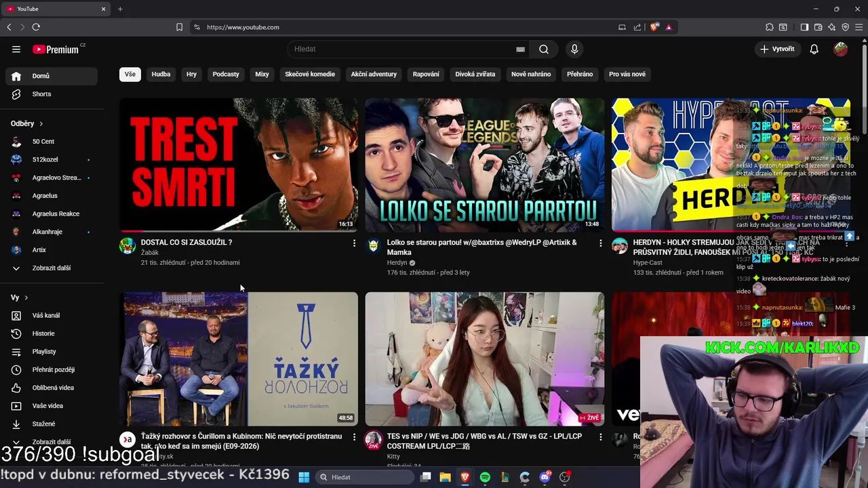Image resolution: width=868 pixels, height=488 pixels.
Task: Open more options for TES vs NIP stream
Action: point(600,437)
